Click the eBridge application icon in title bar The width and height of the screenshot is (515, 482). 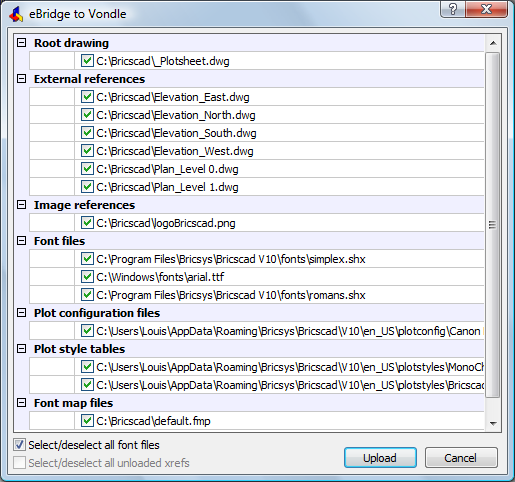coord(16,14)
